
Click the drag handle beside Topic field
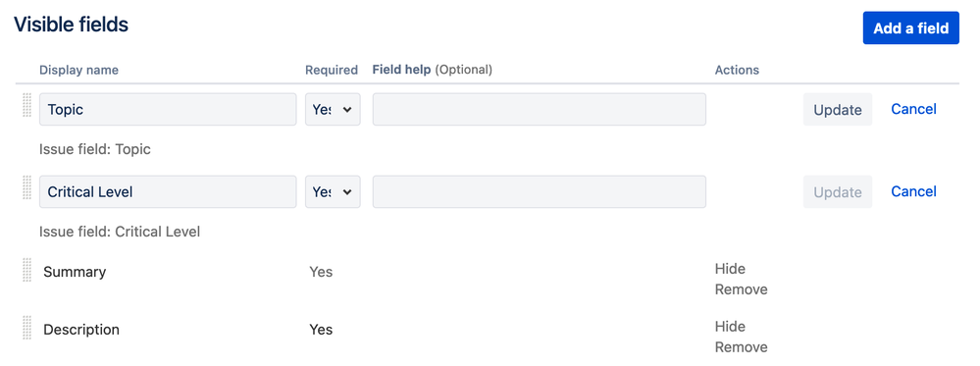(x=26, y=105)
